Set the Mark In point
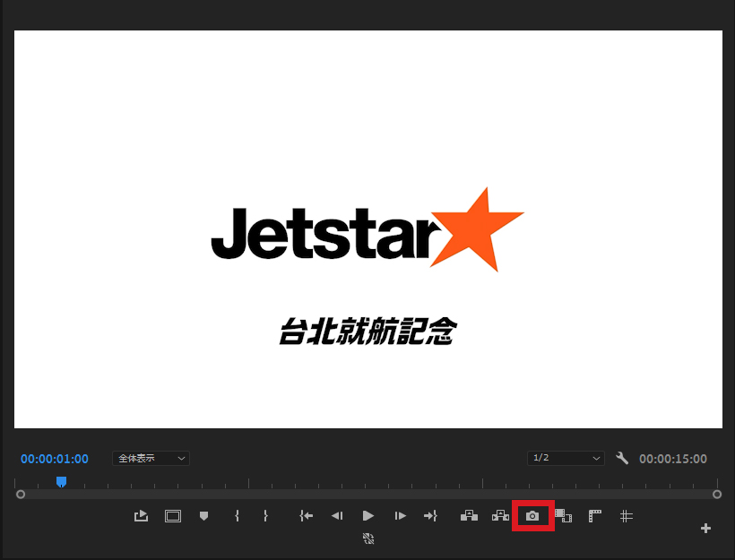Screen dimensions: 735x560 [x=237, y=516]
